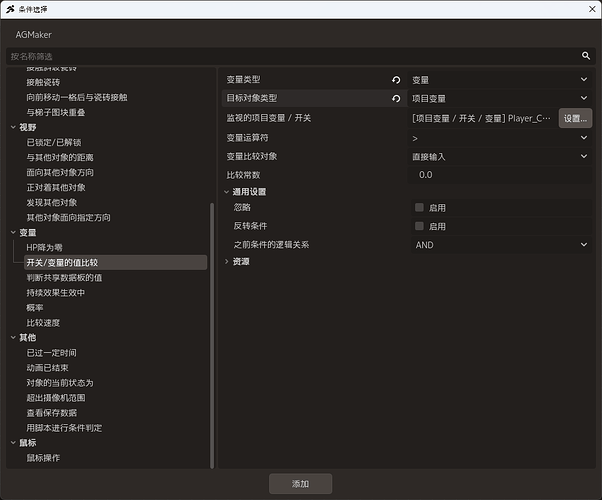This screenshot has width=602, height=500.
Task: Click the 添加 button
Action: click(300, 483)
